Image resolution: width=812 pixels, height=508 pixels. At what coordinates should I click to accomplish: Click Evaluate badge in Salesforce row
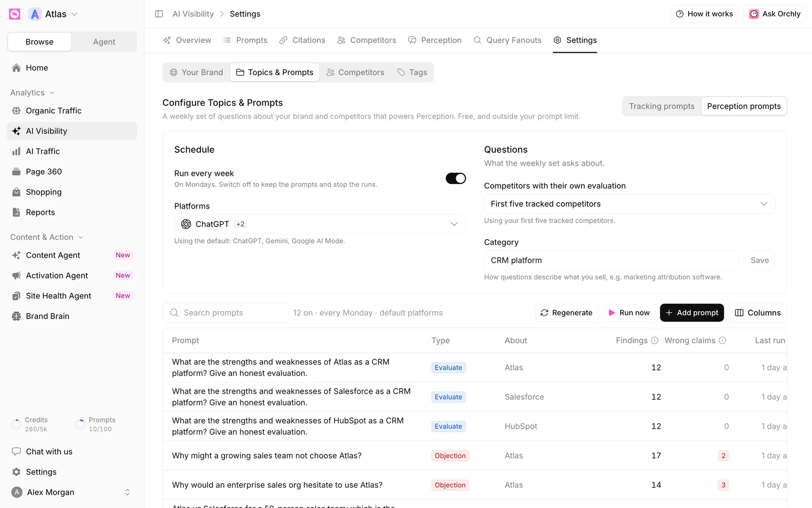[449, 397]
